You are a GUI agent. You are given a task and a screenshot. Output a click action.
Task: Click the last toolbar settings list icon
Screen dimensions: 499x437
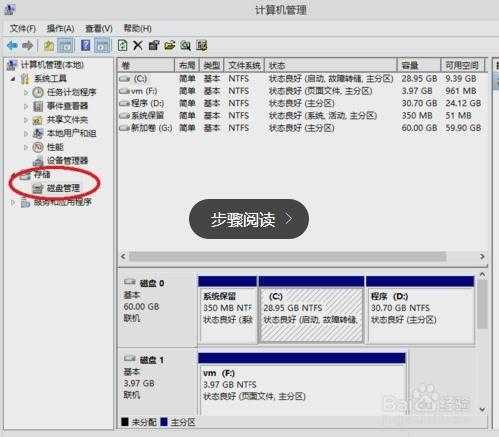tap(202, 45)
